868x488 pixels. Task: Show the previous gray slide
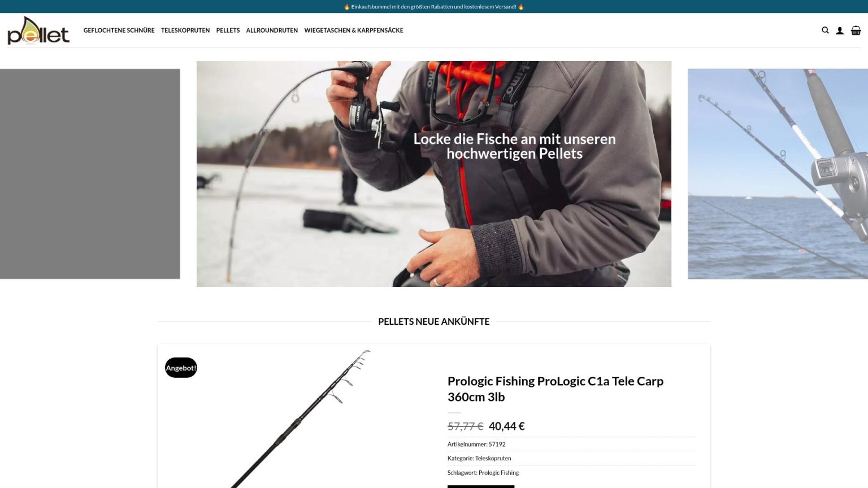(x=90, y=174)
